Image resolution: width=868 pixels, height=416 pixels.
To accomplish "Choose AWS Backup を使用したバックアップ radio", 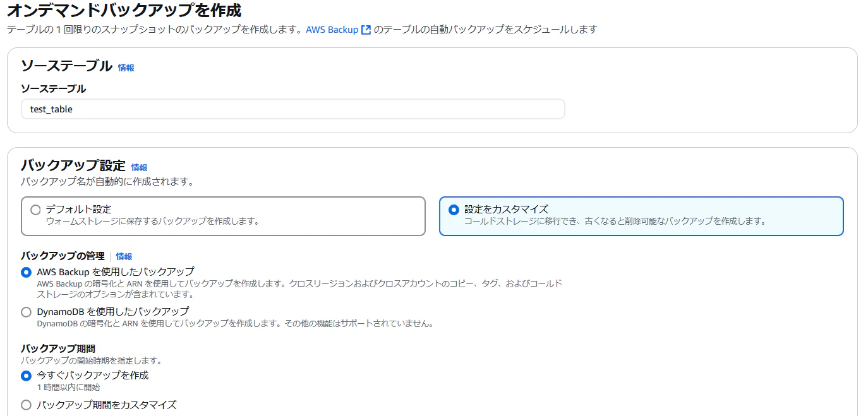I will 26,273.
